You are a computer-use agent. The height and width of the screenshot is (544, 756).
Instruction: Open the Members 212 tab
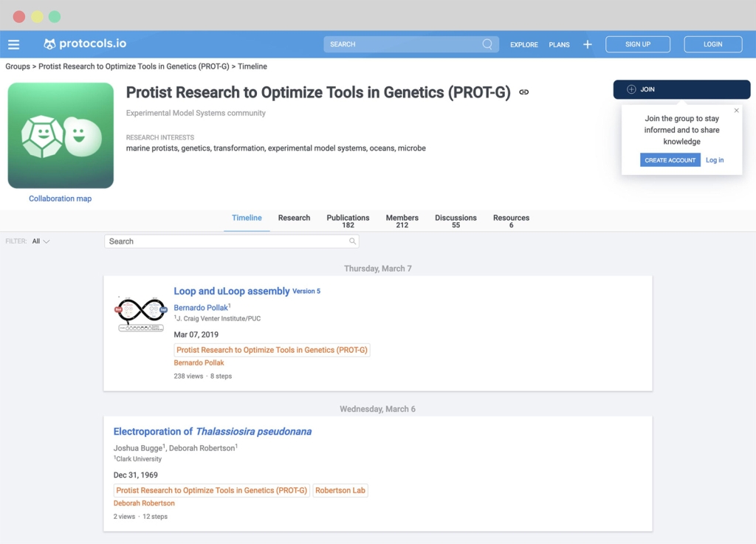pyautogui.click(x=402, y=221)
